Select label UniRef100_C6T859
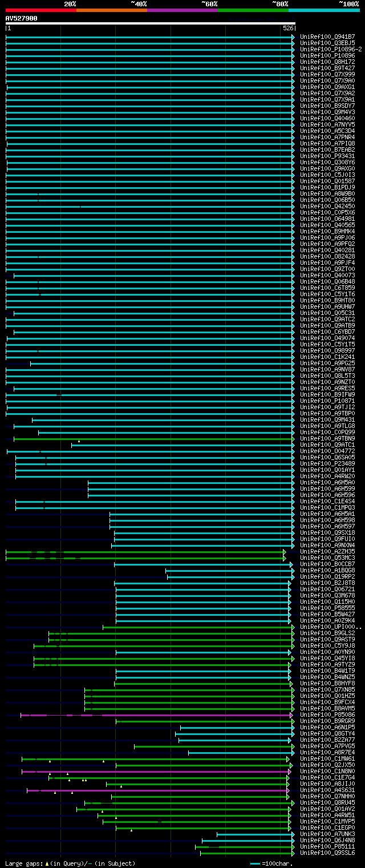Image resolution: width=365 pixels, height=868 pixels. [327, 288]
